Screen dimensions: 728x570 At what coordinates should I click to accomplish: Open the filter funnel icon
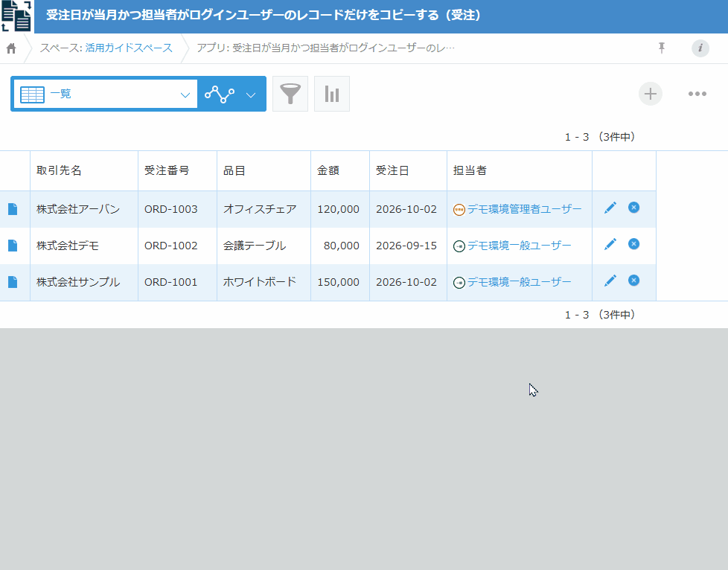(x=290, y=94)
